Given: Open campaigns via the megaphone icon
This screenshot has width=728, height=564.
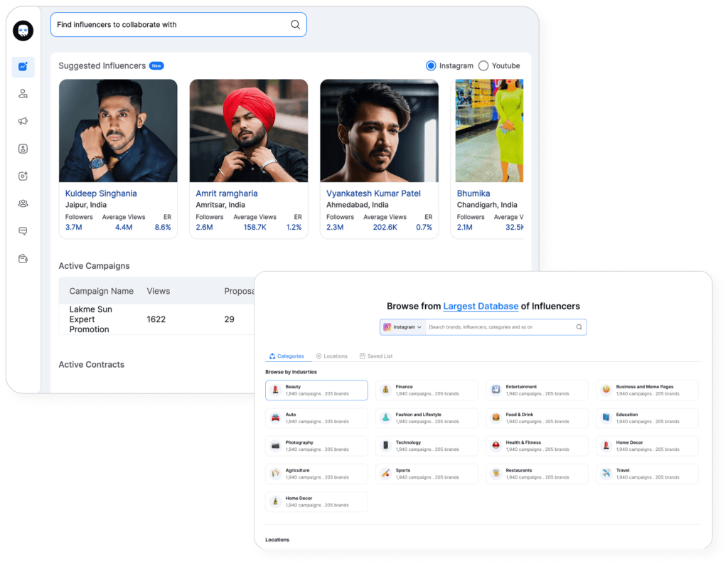Looking at the screenshot, I should 23,121.
